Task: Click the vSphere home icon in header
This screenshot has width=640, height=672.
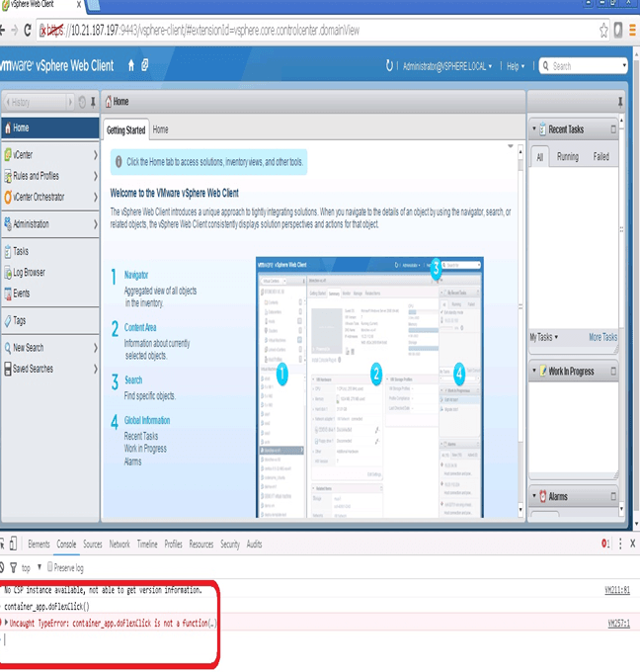Action: (x=131, y=65)
